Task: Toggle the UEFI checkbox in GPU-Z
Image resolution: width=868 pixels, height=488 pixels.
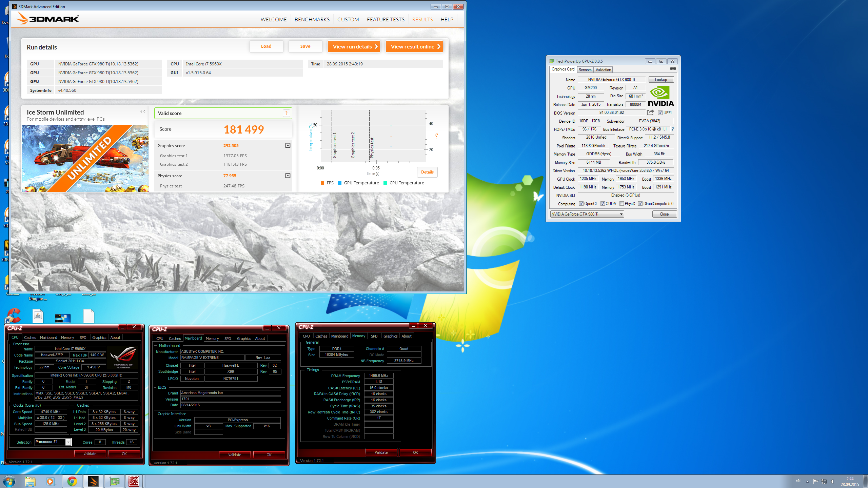Action: click(x=660, y=113)
